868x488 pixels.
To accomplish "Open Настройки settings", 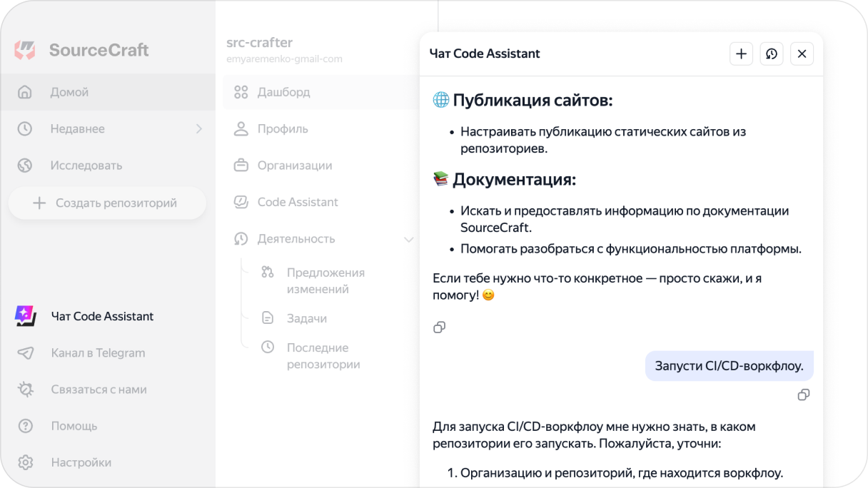I will click(81, 462).
